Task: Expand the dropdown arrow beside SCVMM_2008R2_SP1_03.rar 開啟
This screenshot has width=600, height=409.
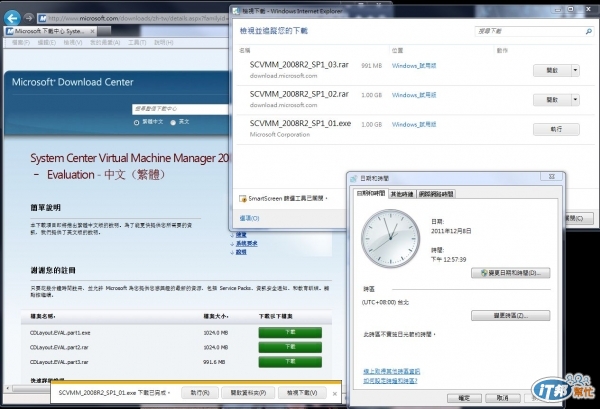Action: (x=575, y=70)
